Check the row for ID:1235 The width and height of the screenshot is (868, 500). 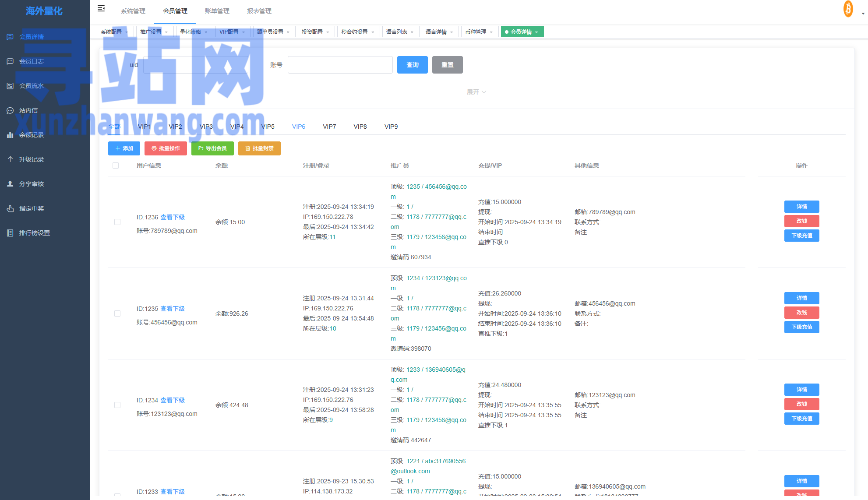(x=117, y=313)
